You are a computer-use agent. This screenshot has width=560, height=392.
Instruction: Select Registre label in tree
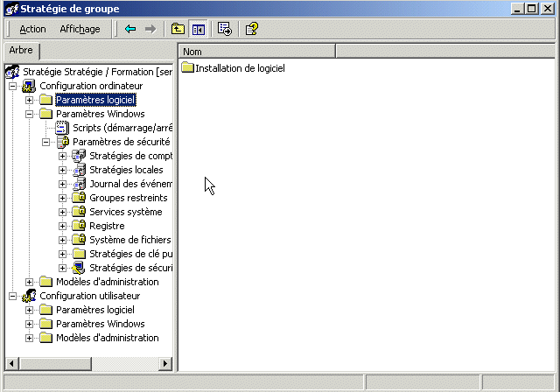[x=107, y=226]
